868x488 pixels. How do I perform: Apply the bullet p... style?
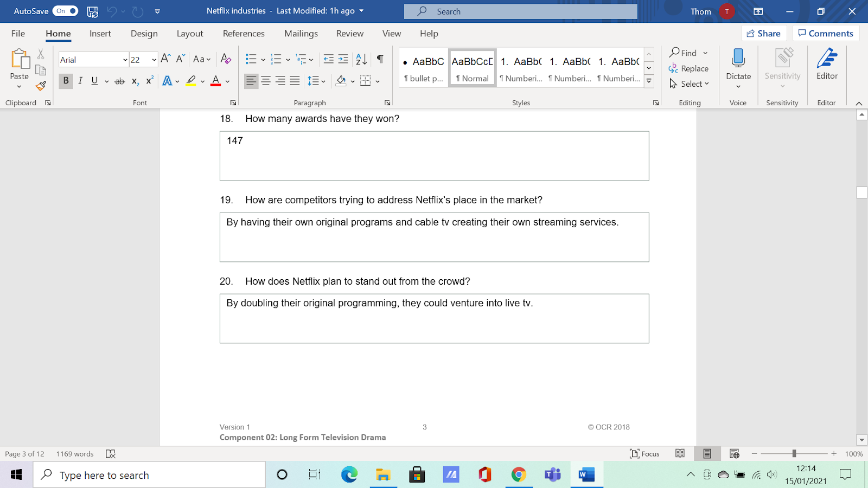click(424, 68)
